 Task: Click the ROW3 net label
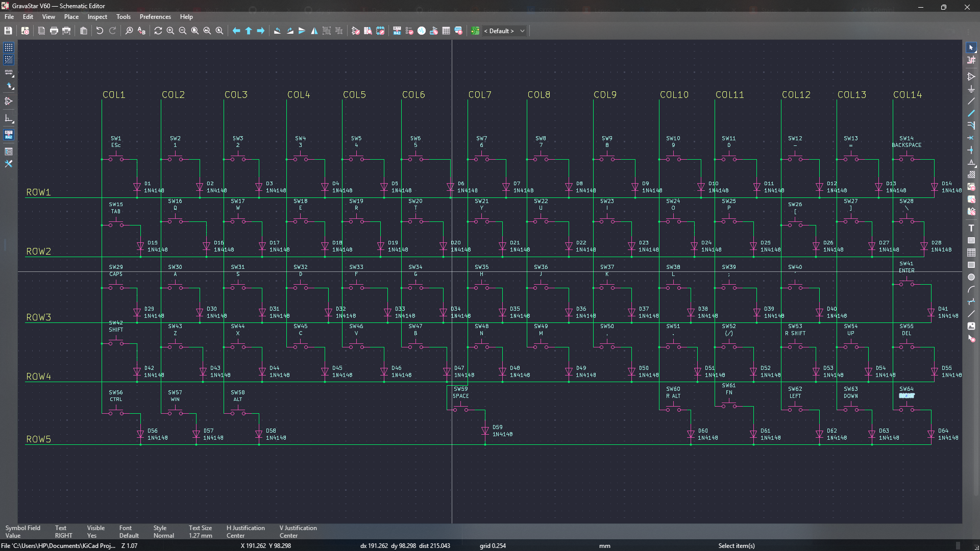(x=39, y=317)
